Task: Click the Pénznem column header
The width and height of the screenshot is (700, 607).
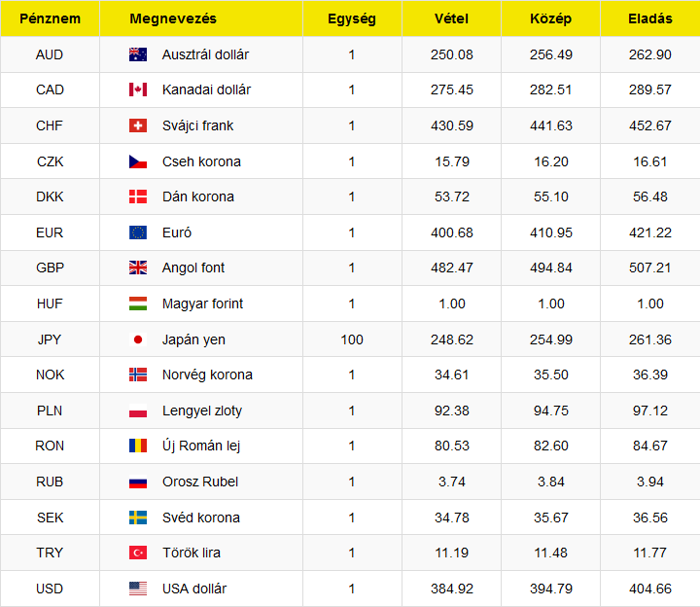Action: pos(50,18)
